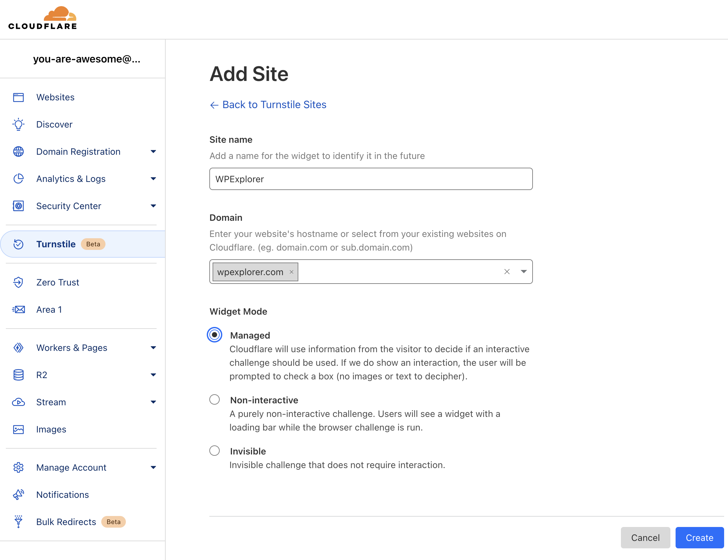Expand the Domain Registration menu

click(x=153, y=152)
